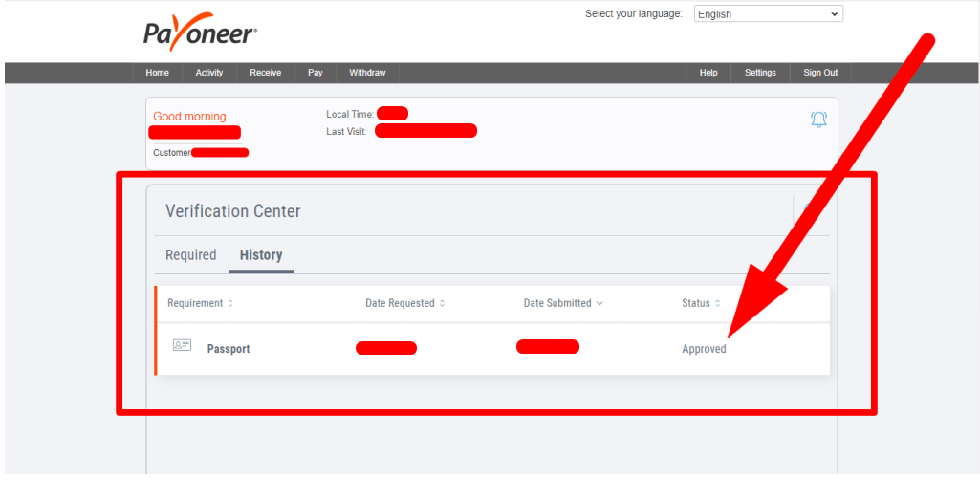Click the passport ID card icon

pos(182,345)
